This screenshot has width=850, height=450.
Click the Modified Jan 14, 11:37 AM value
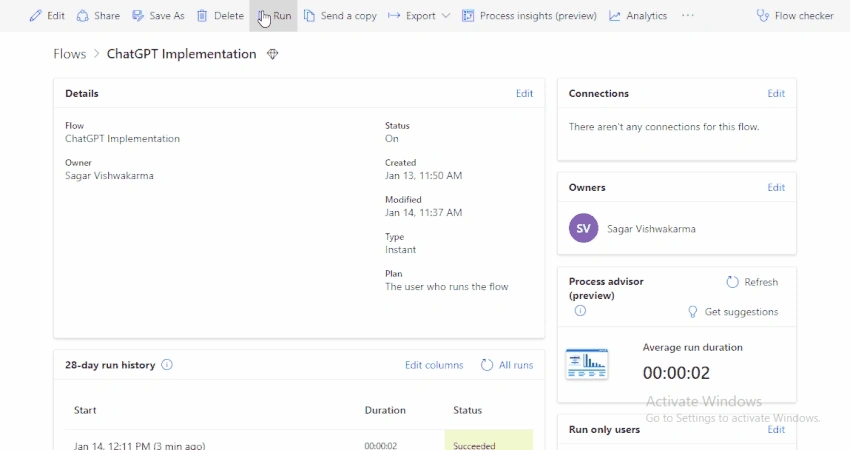(423, 213)
